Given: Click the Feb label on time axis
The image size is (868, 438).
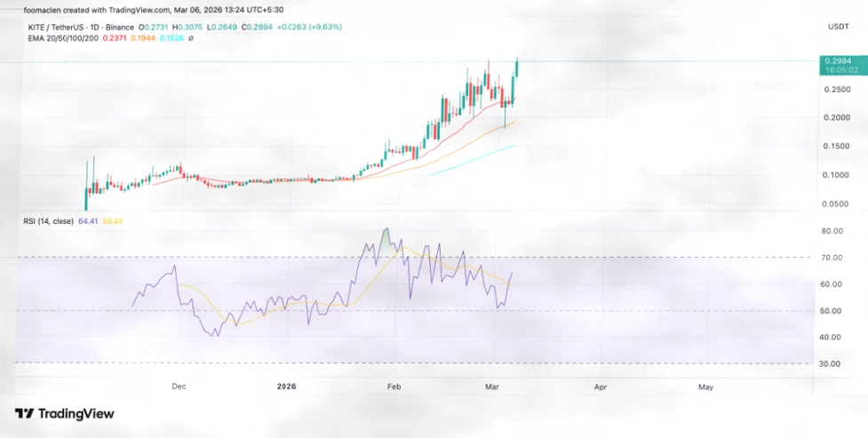Looking at the screenshot, I should coord(394,387).
